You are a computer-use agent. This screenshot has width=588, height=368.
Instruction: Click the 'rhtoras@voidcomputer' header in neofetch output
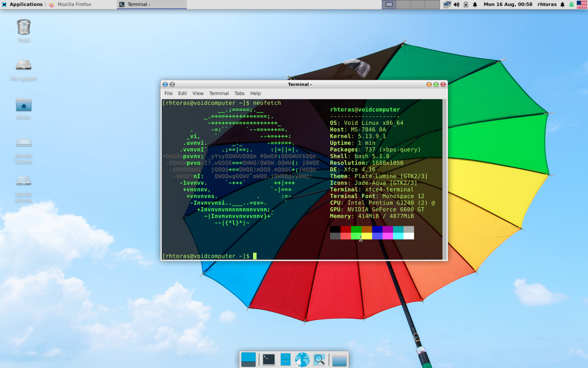pyautogui.click(x=365, y=110)
